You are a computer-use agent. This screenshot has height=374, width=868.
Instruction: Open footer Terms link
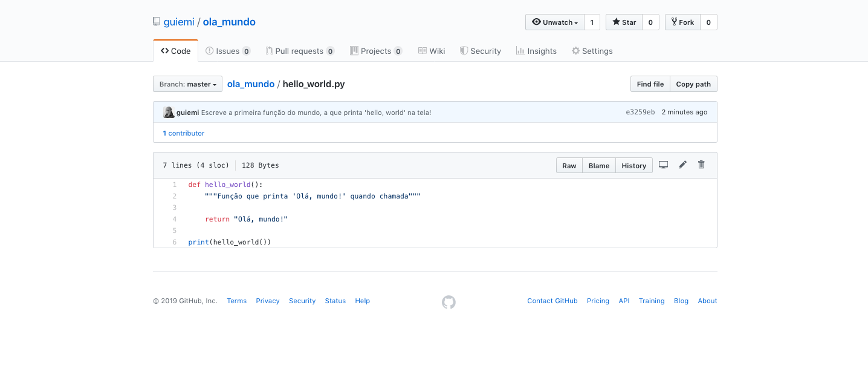[237, 301]
